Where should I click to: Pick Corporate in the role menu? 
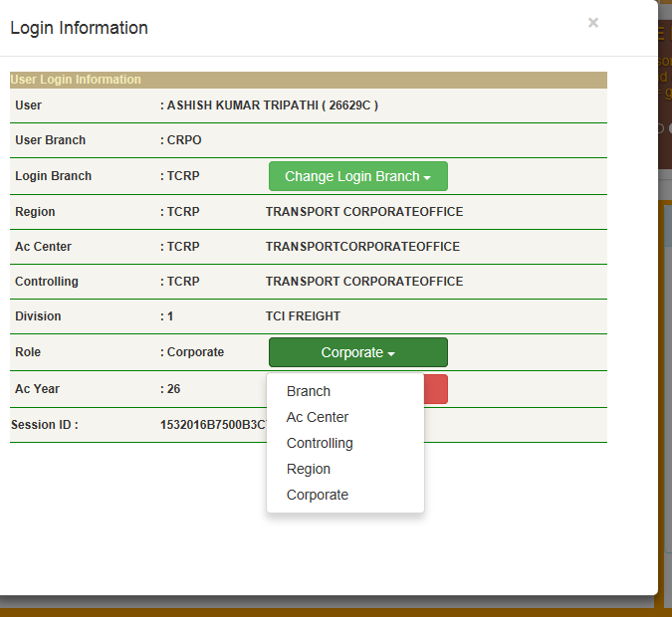345,495
